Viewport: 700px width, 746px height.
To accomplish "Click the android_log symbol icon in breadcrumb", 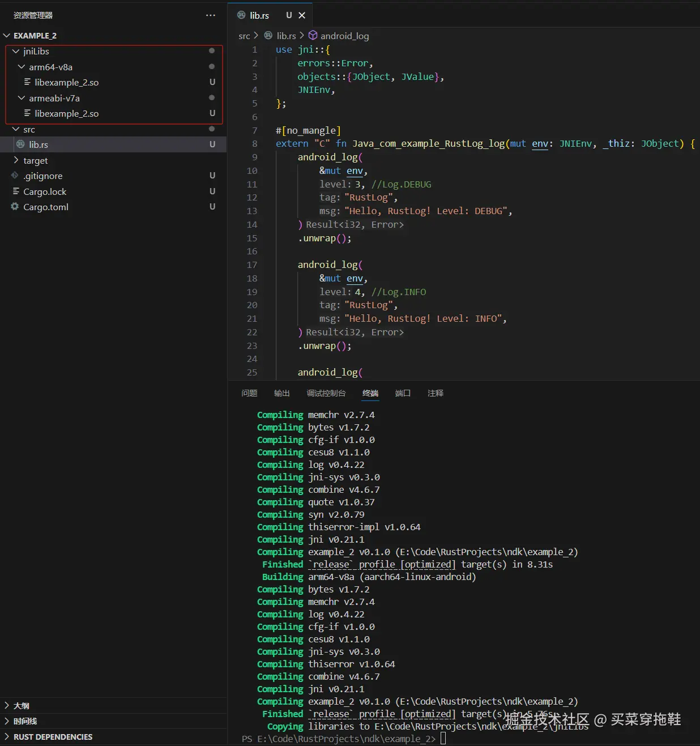I will (x=313, y=36).
